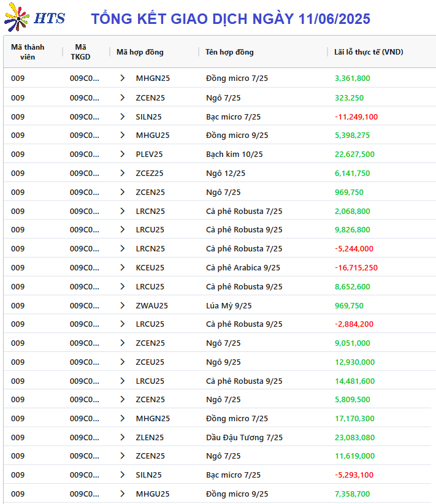Click the HTS logo icon
This screenshot has height=504, width=436.
[17, 17]
